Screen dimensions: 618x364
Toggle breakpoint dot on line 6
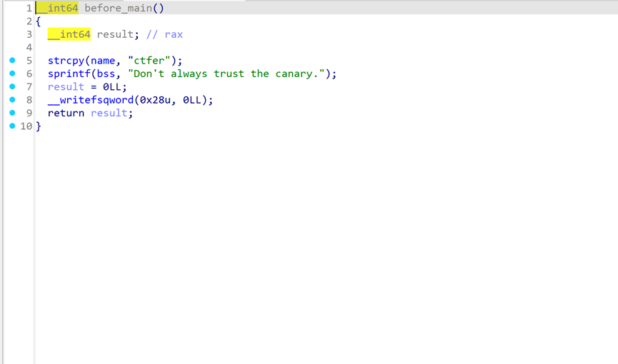pyautogui.click(x=12, y=74)
